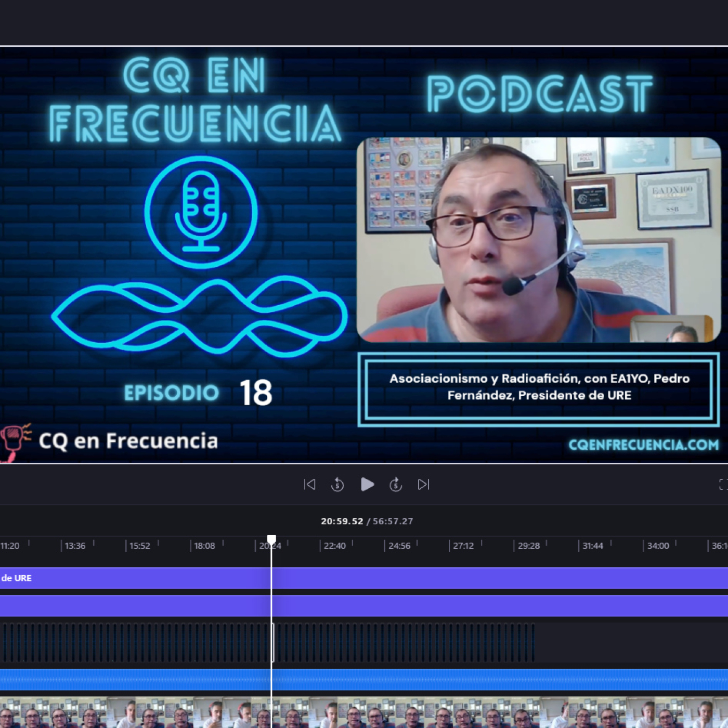Click the episode title caption box in preview
The height and width of the screenshot is (728, 728).
539,389
